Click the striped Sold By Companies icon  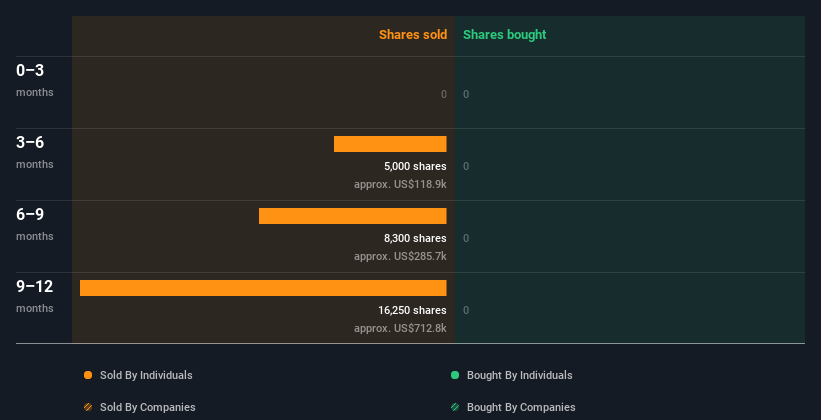point(88,407)
